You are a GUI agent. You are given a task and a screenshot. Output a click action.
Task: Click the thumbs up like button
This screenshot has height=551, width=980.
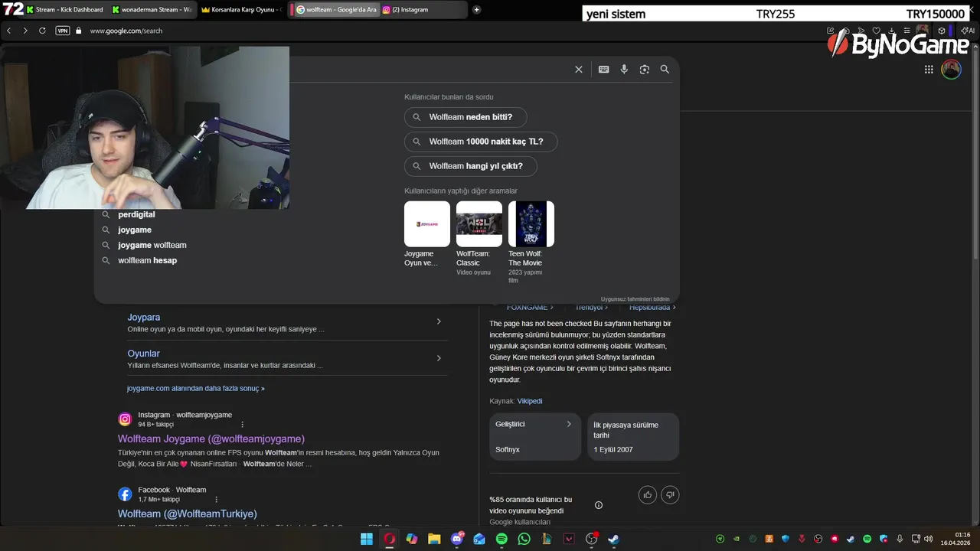tap(648, 495)
